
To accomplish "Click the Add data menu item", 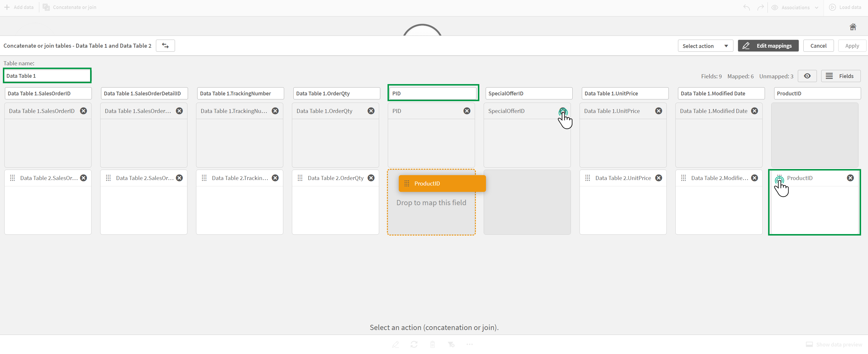I will coord(19,7).
